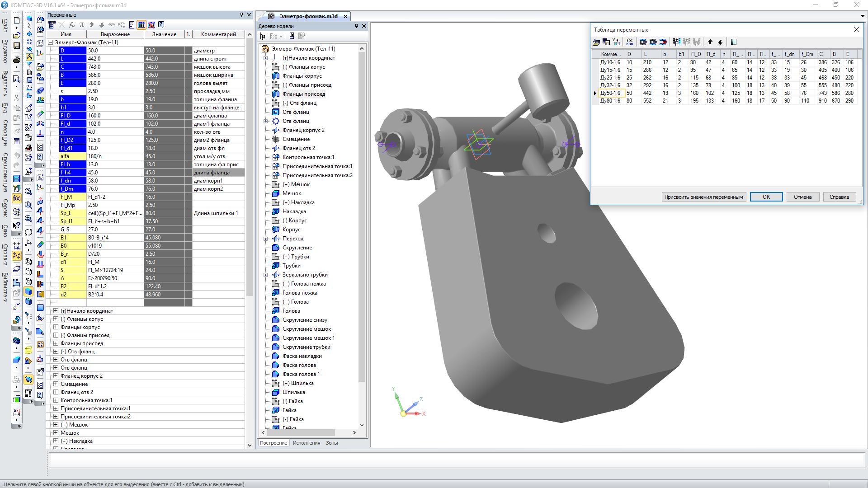Click the save-table icon in Таблица переменных
This screenshot has width=868, height=488.
pyautogui.click(x=606, y=42)
